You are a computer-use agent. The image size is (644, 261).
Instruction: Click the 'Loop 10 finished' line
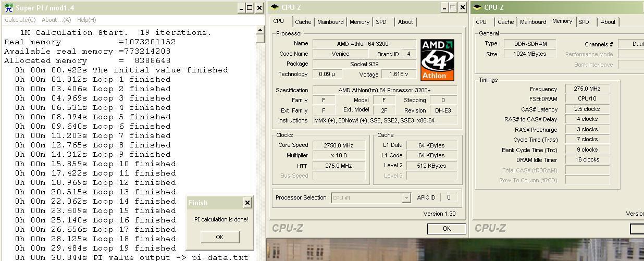click(95, 164)
